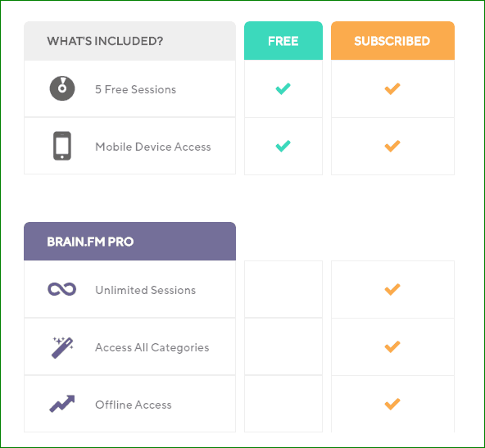Screen dimensions: 485x448
Task: Click the upward trend arrow icon
Action: 62,404
